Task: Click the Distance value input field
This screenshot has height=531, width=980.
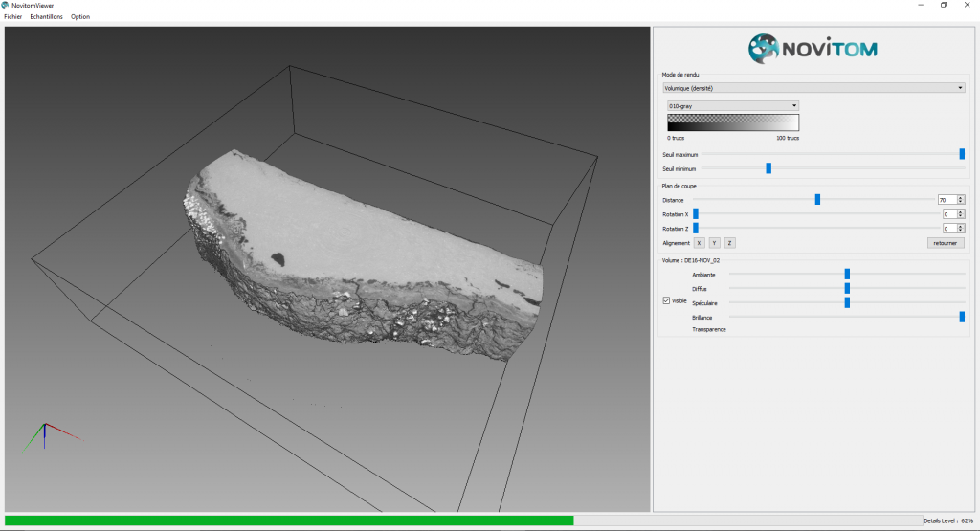Action: coord(947,200)
